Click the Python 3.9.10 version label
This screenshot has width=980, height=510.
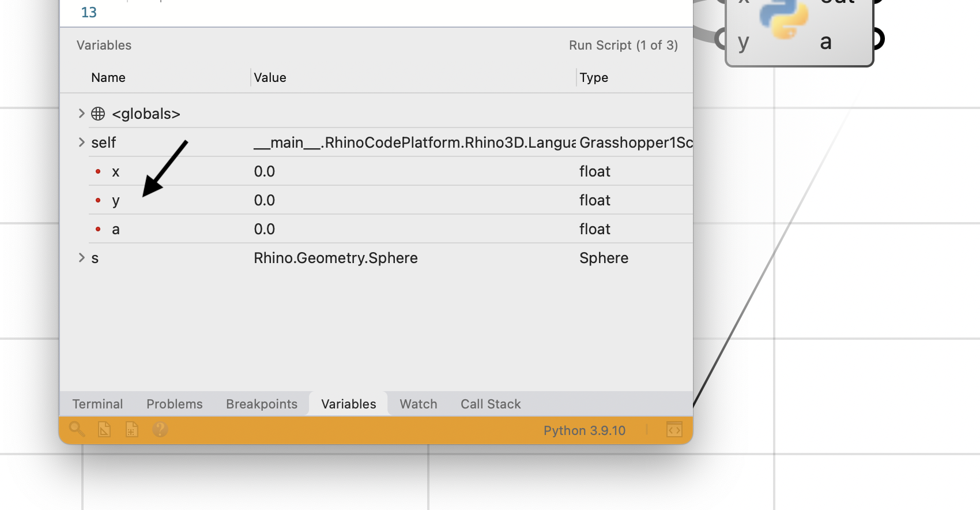585,430
